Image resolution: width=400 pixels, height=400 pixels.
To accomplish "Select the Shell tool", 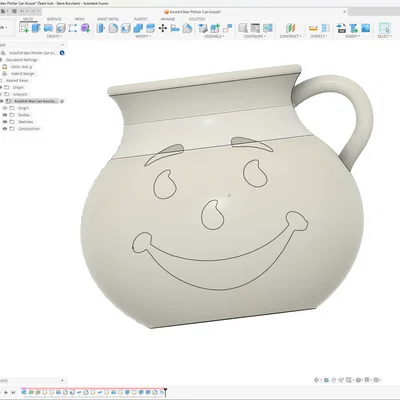I will tap(125, 28).
